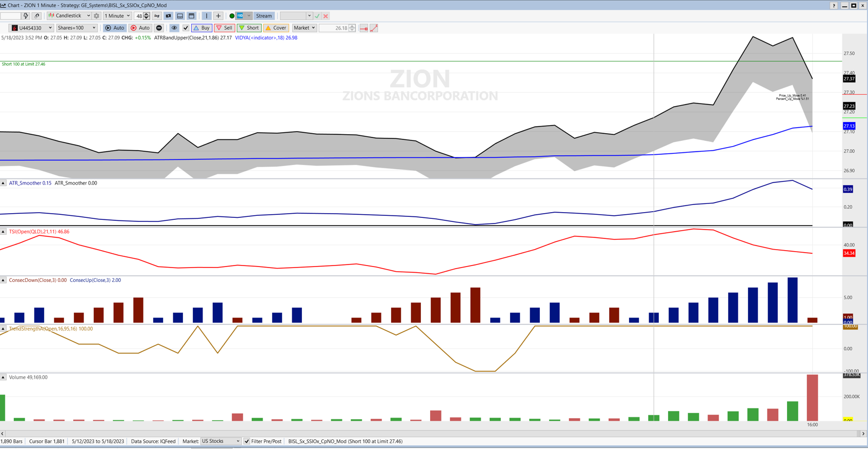Toggle the eye visibility icon in toolbar
This screenshot has width=868, height=449.
174,28
